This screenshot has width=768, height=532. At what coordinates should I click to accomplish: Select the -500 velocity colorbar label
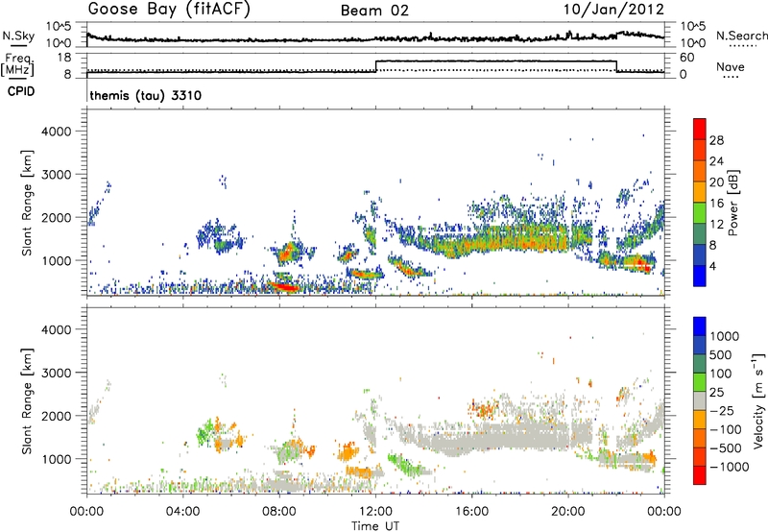(x=725, y=448)
